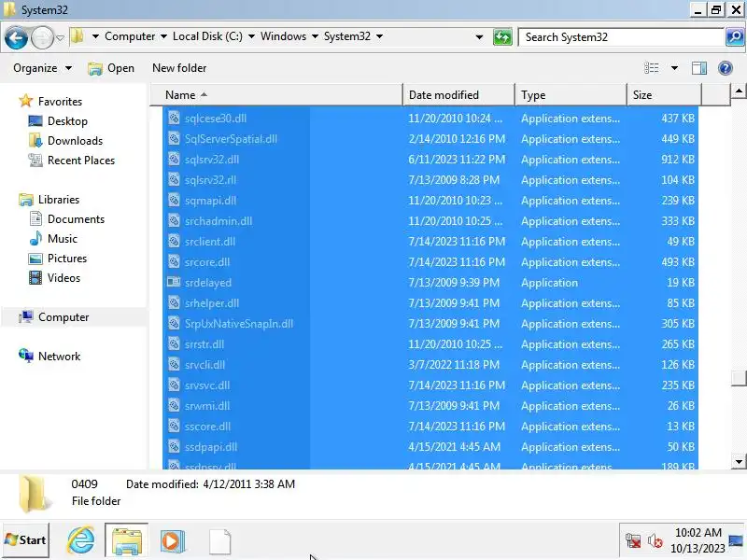The height and width of the screenshot is (560, 747).
Task: Expand the Windows breadcrumb dropdown arrow
Action: coord(315,36)
